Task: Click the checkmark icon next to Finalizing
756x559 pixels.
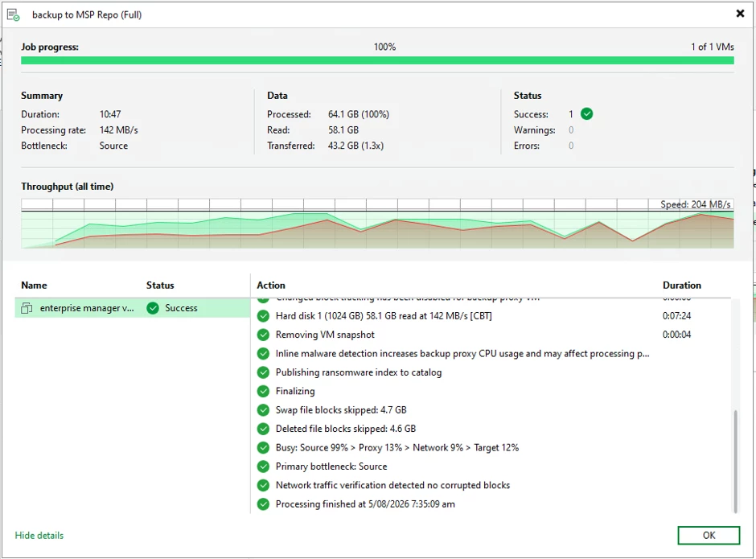Action: pos(263,391)
